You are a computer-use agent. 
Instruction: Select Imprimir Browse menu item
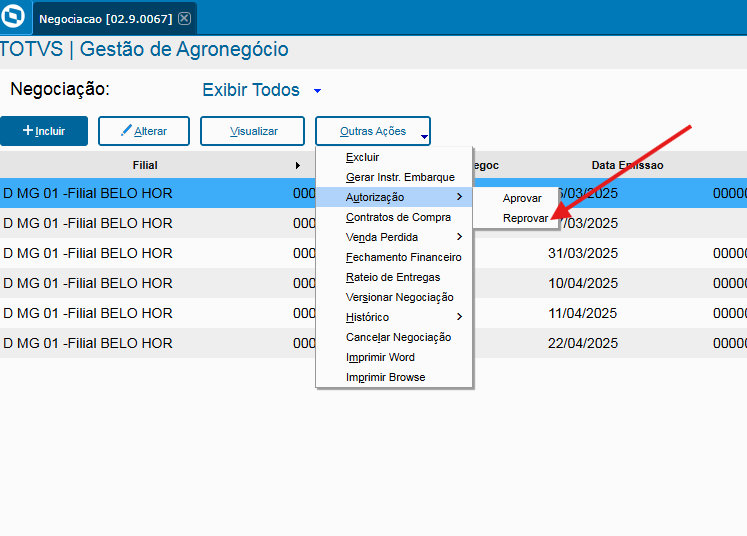coord(394,377)
